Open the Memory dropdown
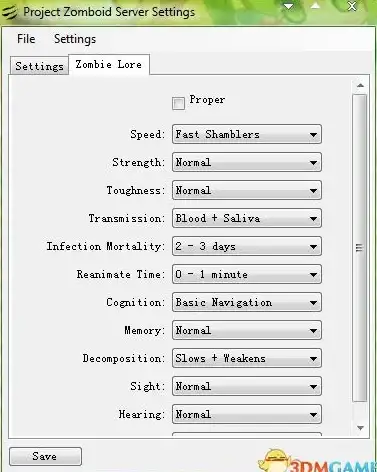 [x=247, y=330]
